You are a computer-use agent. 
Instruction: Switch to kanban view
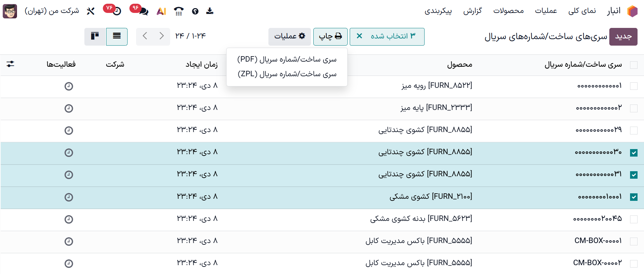[x=95, y=36]
